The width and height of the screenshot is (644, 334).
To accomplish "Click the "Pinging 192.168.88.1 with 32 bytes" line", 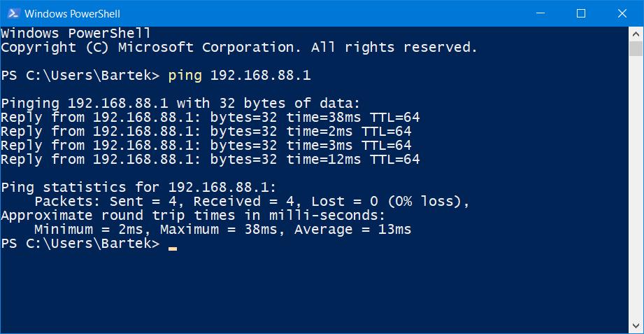I will click(x=180, y=103).
